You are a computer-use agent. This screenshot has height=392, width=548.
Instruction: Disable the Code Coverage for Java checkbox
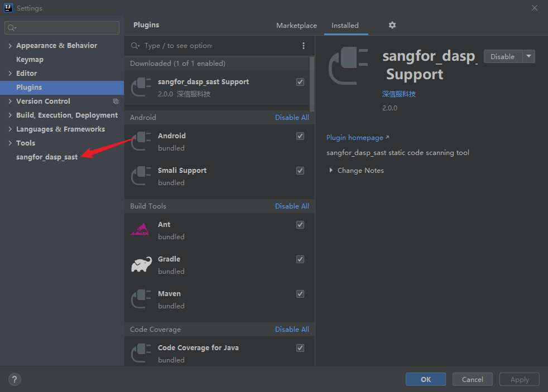(300, 348)
